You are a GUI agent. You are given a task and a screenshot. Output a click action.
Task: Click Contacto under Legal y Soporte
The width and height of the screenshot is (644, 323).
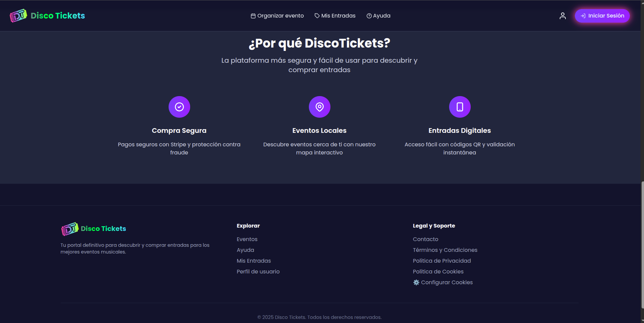click(425, 239)
